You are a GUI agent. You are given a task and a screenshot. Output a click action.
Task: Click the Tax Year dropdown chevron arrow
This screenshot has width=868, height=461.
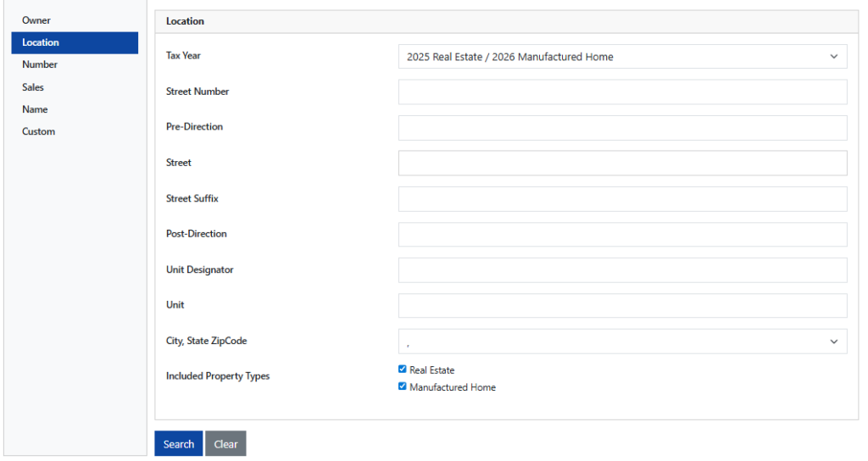click(x=833, y=57)
